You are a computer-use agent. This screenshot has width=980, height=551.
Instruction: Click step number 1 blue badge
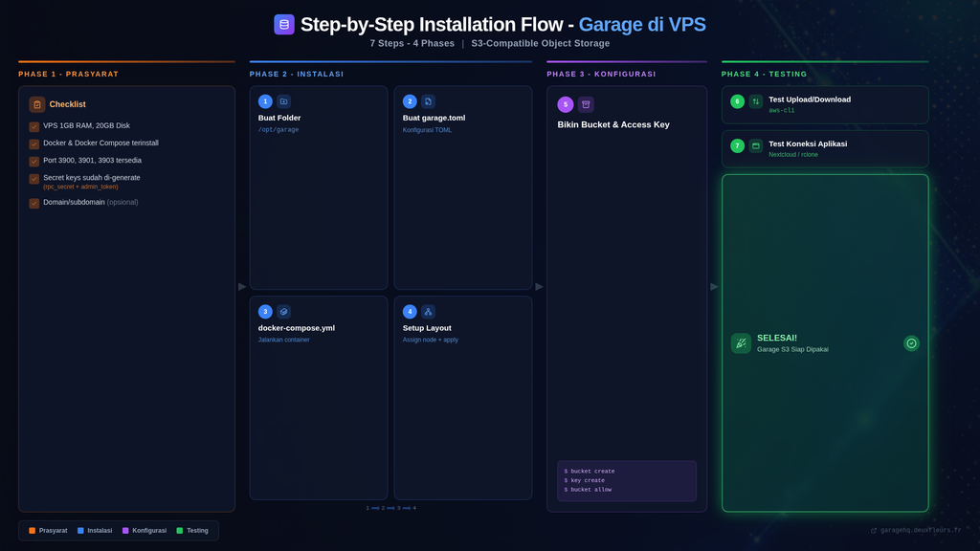[265, 101]
